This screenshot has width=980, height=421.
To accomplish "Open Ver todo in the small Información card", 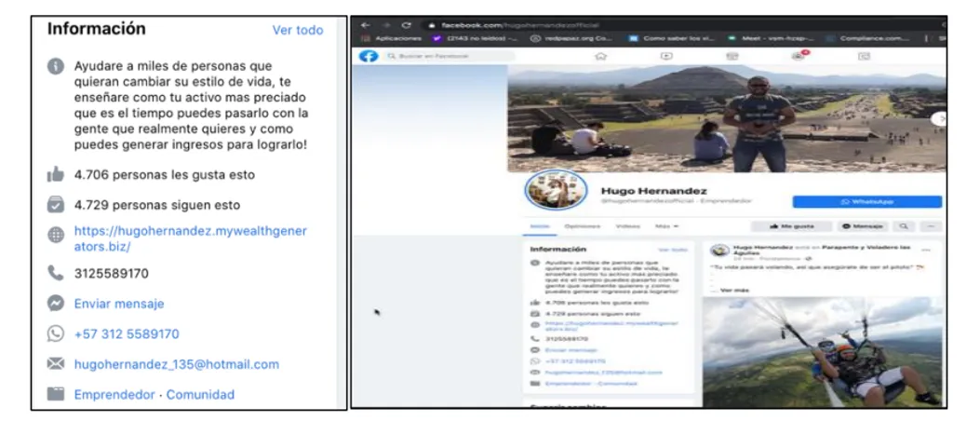I will click(673, 250).
